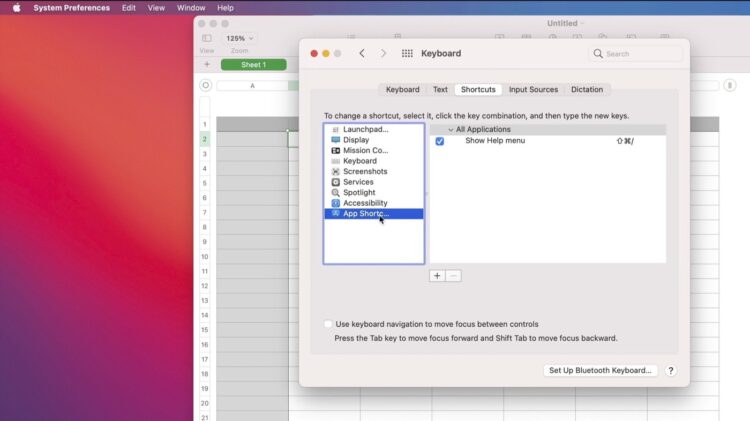The height and width of the screenshot is (421, 750).
Task: Switch to the Dictation tab
Action: 587,89
